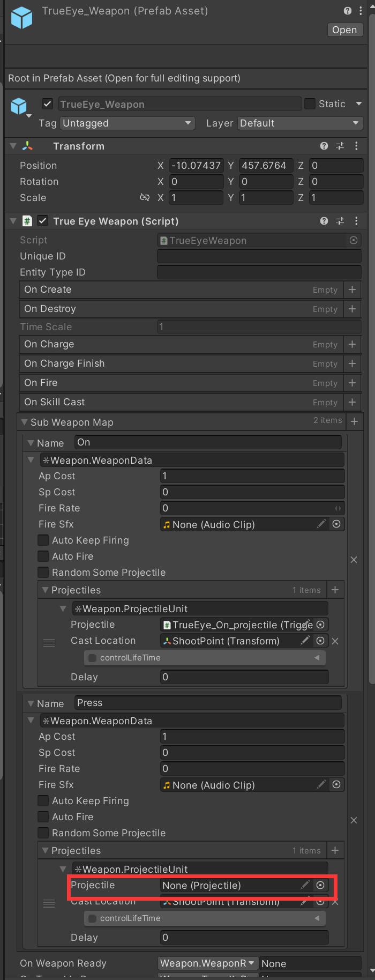Viewport: 375px width, 980px height.
Task: Open the Transform component kebab menu
Action: (357, 146)
